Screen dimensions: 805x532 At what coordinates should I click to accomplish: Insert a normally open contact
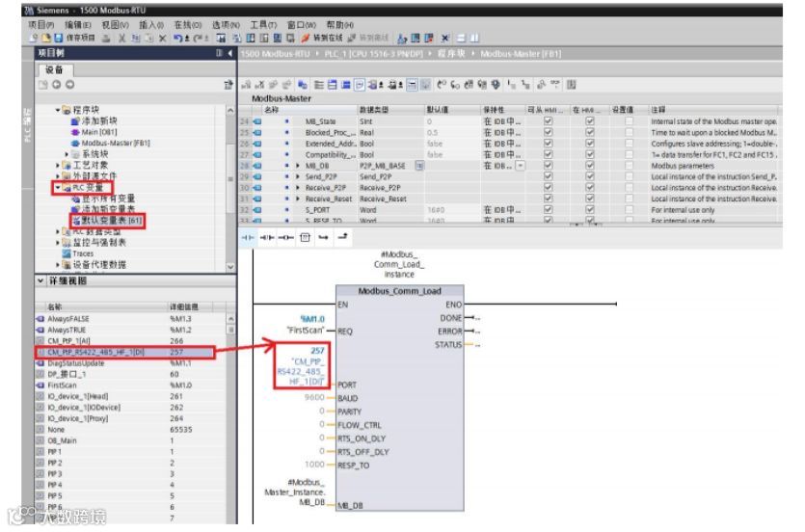(x=248, y=237)
